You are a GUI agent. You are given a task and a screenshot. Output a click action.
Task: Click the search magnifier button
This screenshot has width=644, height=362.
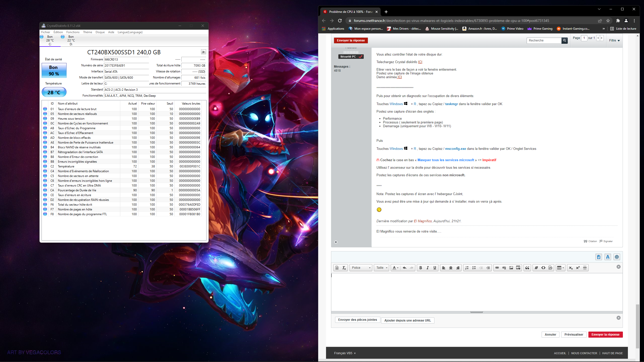[565, 40]
